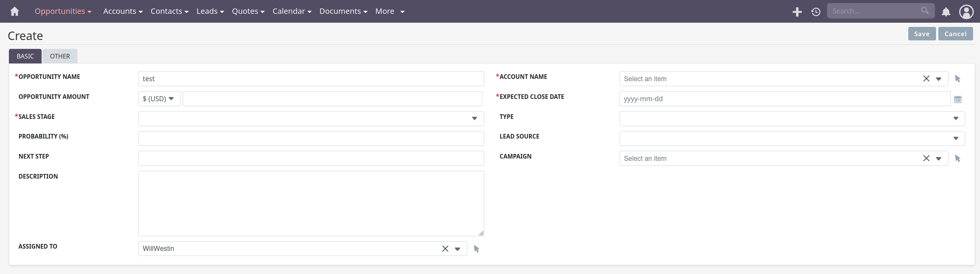Open the recently viewed history icon
The image size is (980, 274).
pos(816,12)
